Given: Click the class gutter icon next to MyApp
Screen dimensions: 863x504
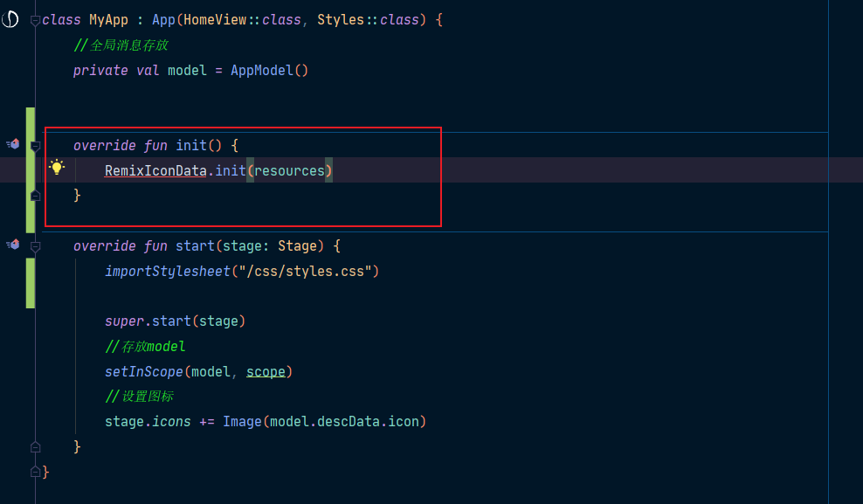Looking at the screenshot, I should (11, 19).
